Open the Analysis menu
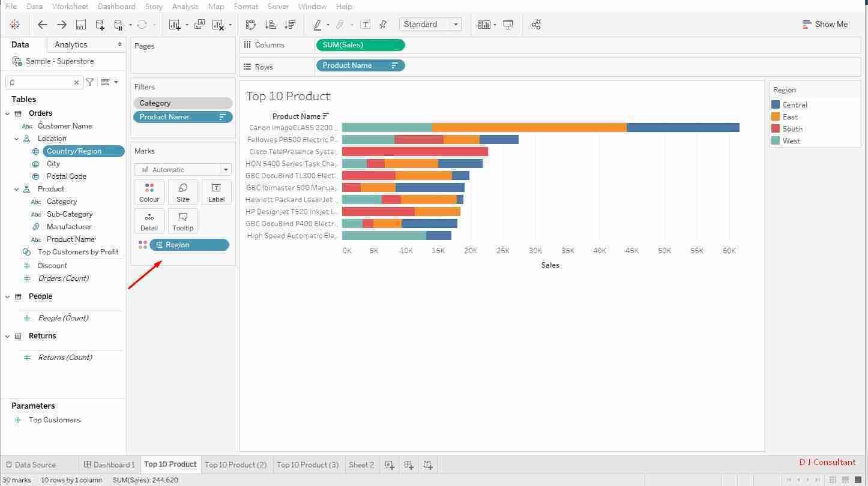The height and width of the screenshot is (486, 868). tap(185, 6)
